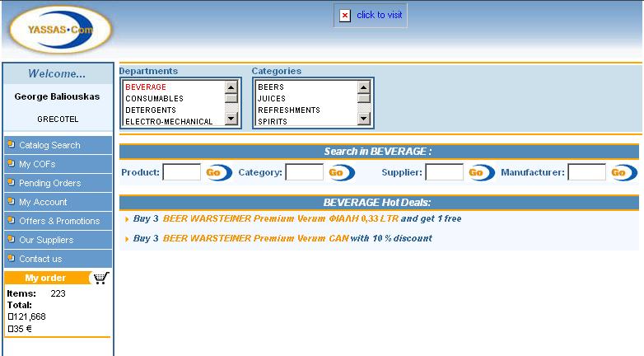Click the 'Search in BEVERAGE' header
The image size is (644, 356).
pyautogui.click(x=379, y=152)
